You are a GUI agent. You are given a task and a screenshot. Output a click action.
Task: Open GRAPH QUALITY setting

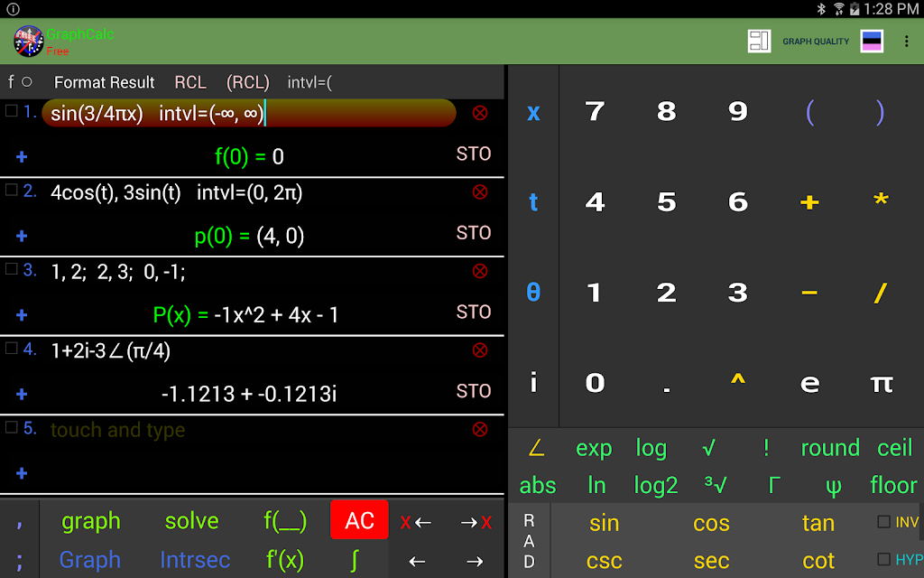point(816,42)
